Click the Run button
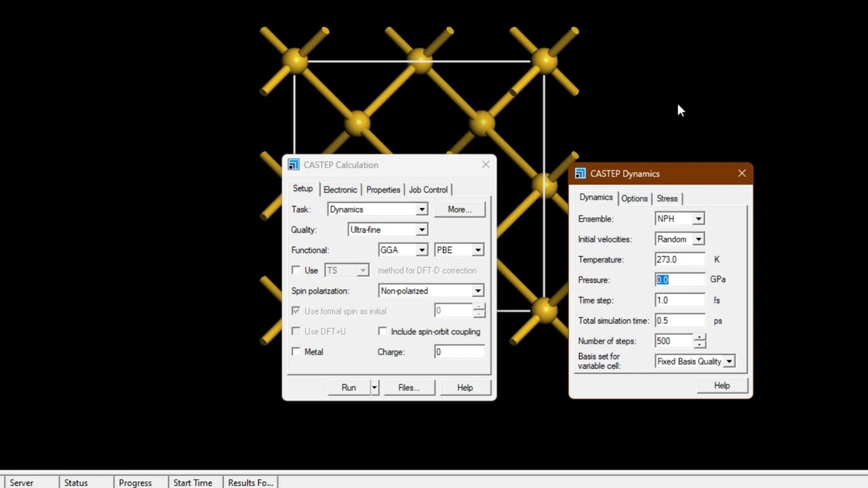Image resolution: width=868 pixels, height=488 pixels. 349,388
